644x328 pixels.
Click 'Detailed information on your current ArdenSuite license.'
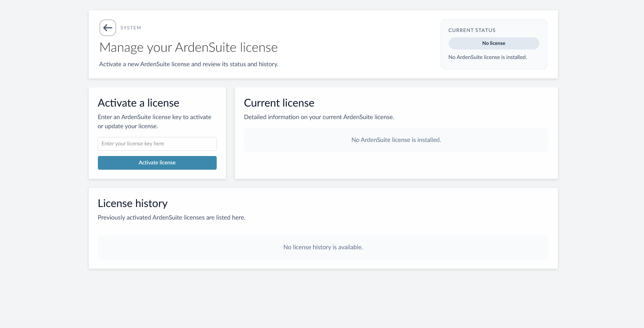319,117
